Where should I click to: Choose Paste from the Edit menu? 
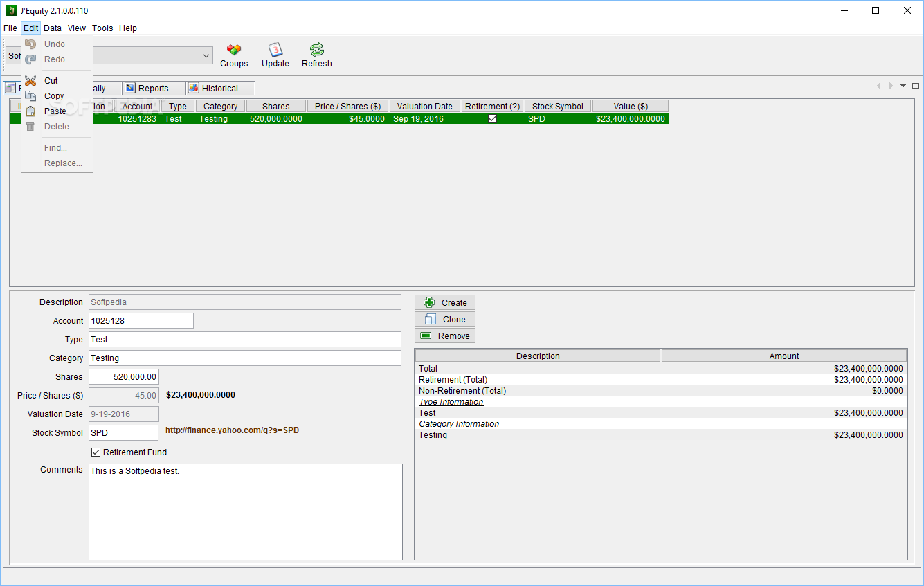pyautogui.click(x=57, y=111)
